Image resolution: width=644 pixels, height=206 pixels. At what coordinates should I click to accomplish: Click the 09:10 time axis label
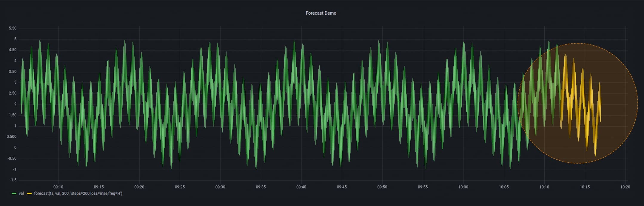tap(58, 187)
